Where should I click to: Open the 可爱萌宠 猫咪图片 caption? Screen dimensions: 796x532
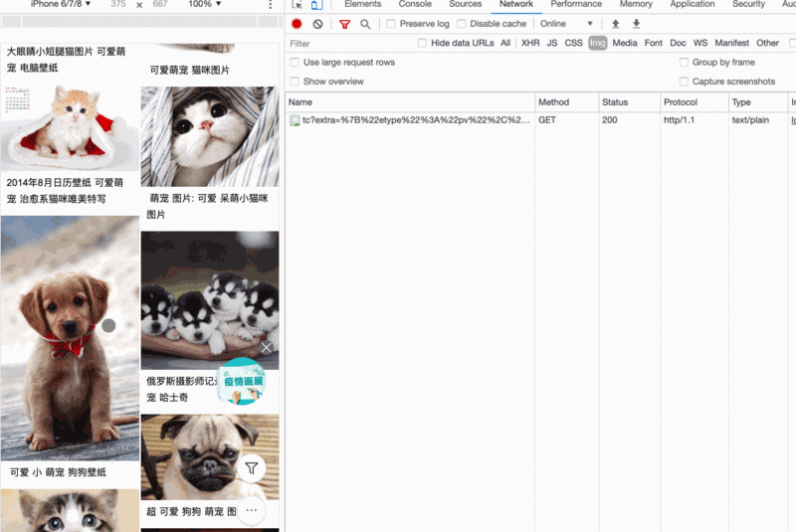tap(189, 70)
